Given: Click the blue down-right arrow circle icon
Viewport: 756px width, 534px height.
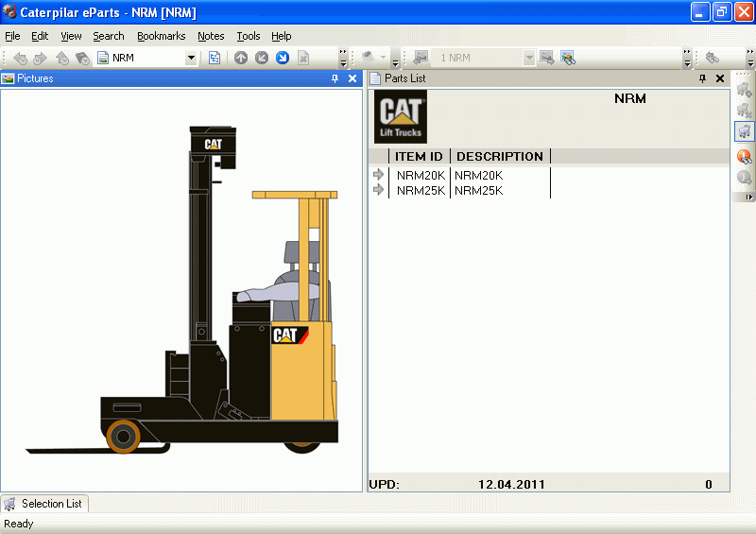Looking at the screenshot, I should pos(282,58).
